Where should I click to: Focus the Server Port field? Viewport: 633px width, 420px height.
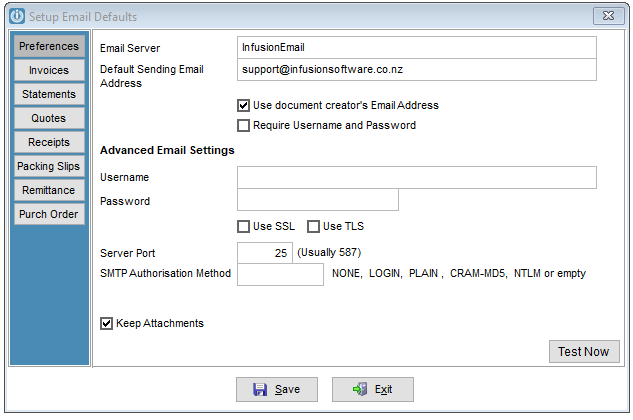265,253
